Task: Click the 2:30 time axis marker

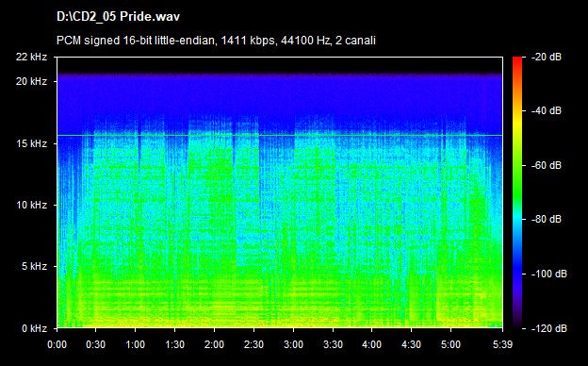Action: [253, 344]
